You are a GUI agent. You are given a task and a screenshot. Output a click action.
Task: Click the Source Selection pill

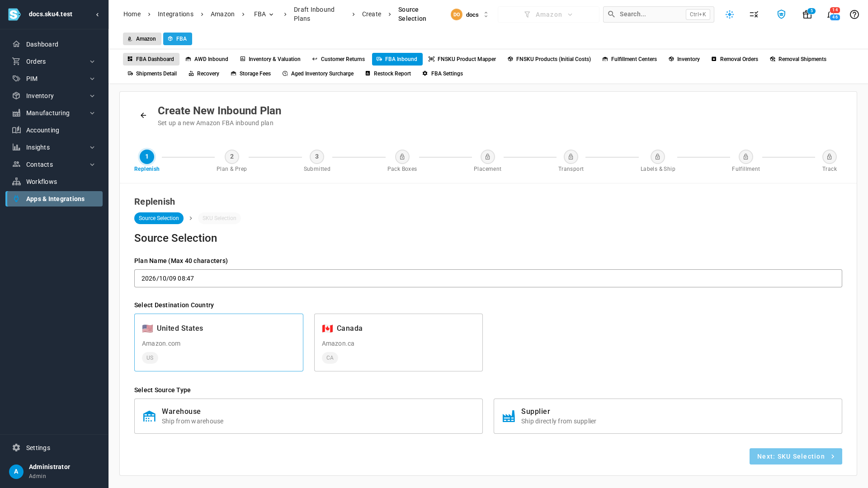point(159,218)
